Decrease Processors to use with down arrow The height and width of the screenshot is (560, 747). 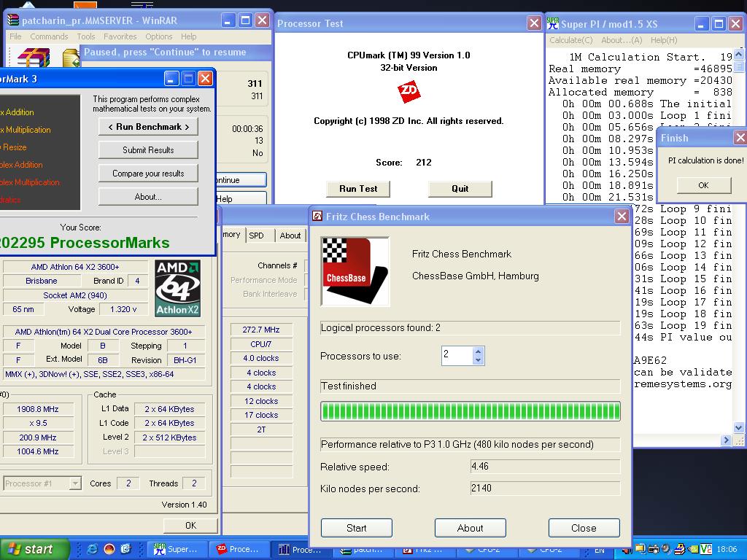479,360
